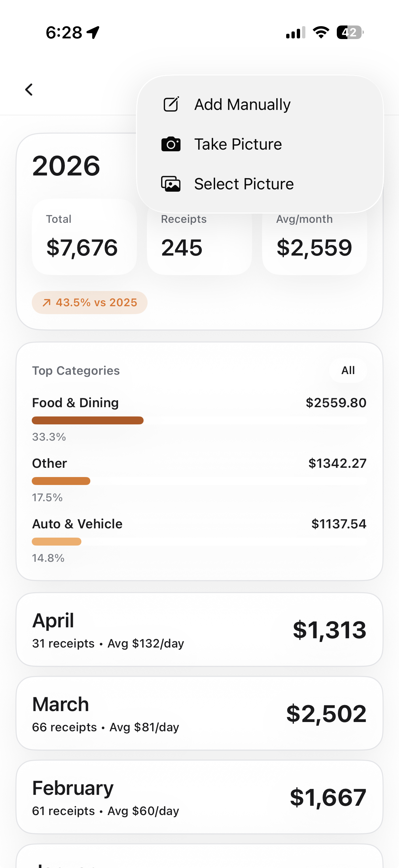This screenshot has width=399, height=868.
Task: Tap the camera icon for Take Picture
Action: pyautogui.click(x=171, y=144)
